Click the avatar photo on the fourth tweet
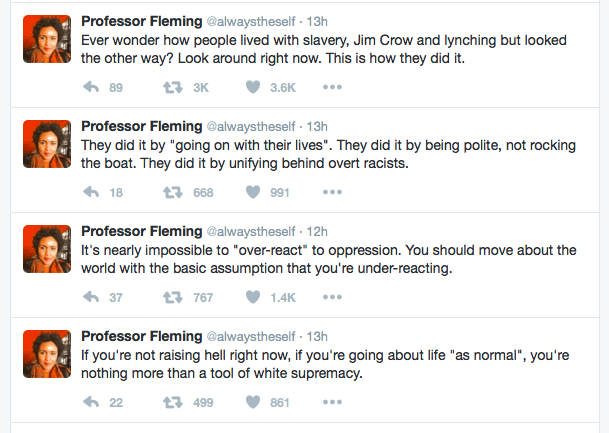The image size is (609, 433). tap(47, 354)
